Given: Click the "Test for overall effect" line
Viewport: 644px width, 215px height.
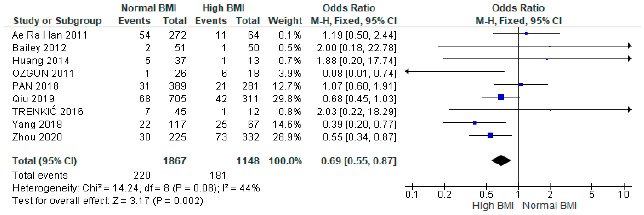Looking at the screenshot, I should [108, 201].
